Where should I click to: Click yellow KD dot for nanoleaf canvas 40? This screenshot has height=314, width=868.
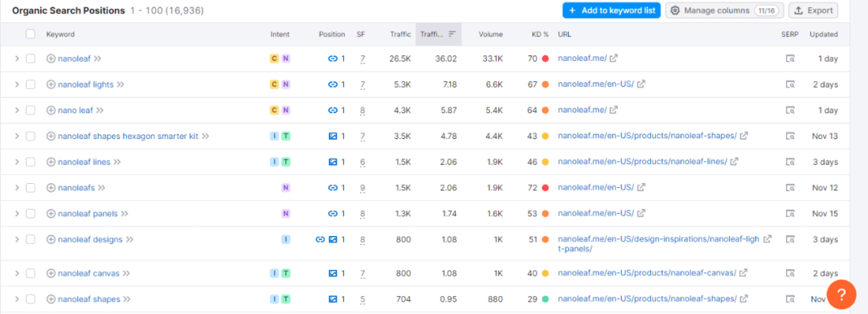tap(545, 273)
